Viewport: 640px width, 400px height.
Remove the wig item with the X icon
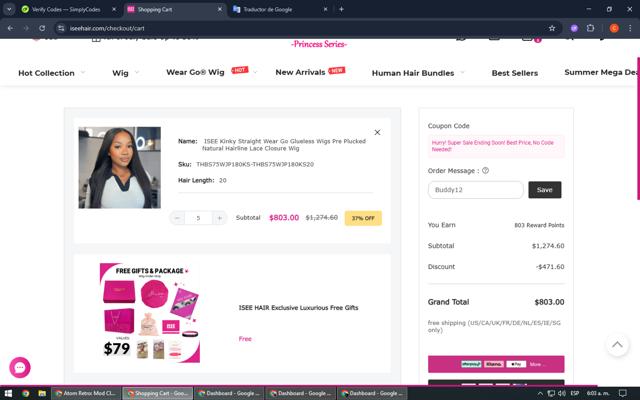(x=377, y=132)
